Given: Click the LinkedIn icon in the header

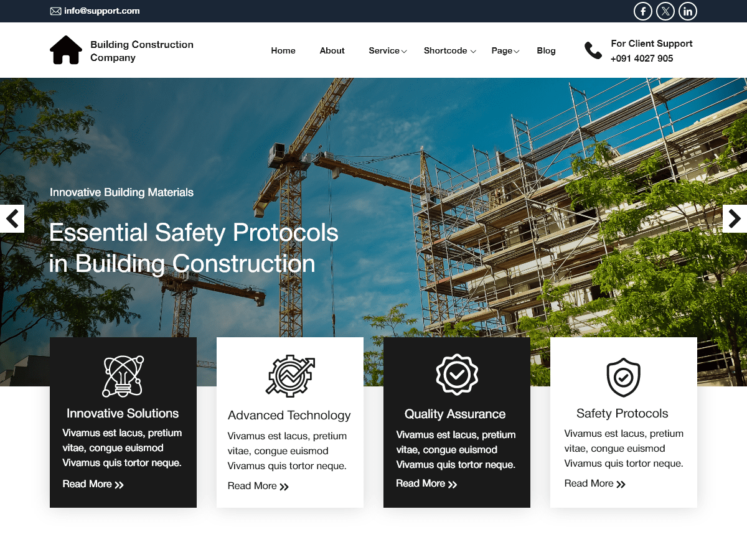Looking at the screenshot, I should pos(687,11).
